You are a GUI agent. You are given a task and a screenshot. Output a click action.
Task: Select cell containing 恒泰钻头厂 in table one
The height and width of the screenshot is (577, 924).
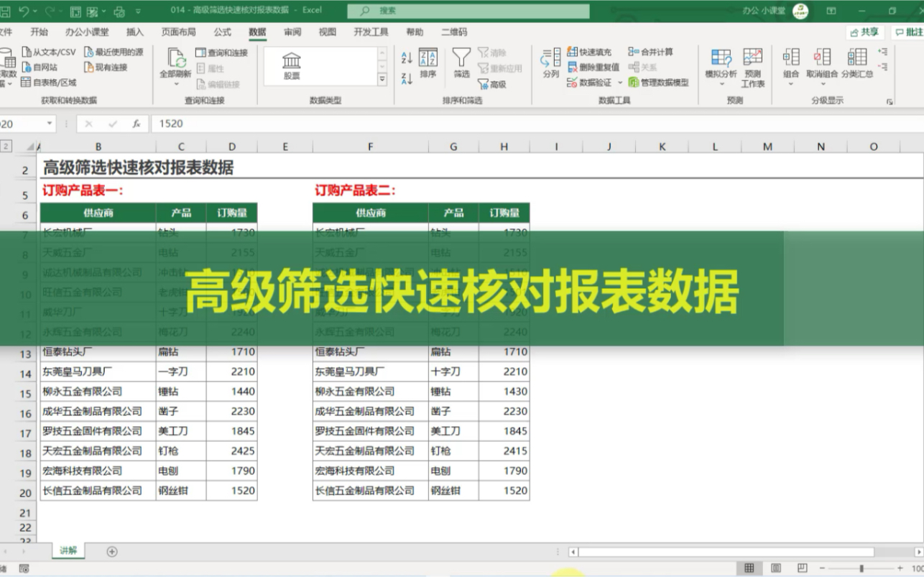click(98, 351)
